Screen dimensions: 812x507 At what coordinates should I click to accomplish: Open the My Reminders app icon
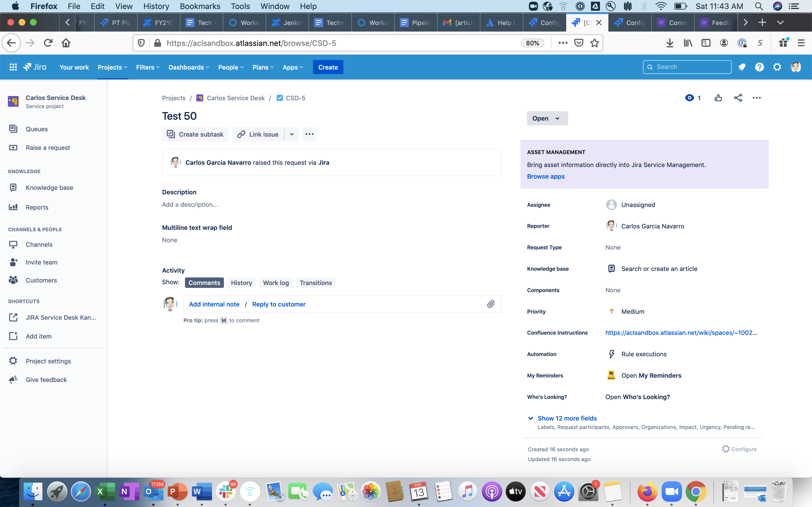point(611,375)
